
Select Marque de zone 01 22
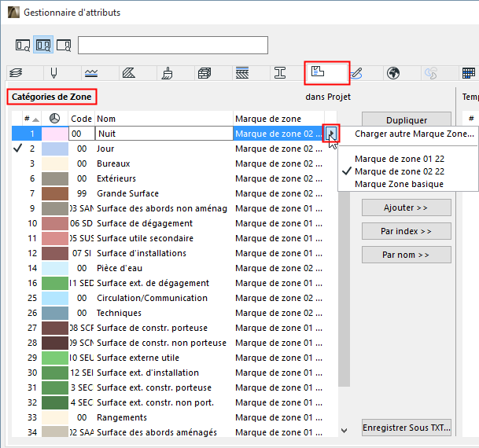point(400,159)
